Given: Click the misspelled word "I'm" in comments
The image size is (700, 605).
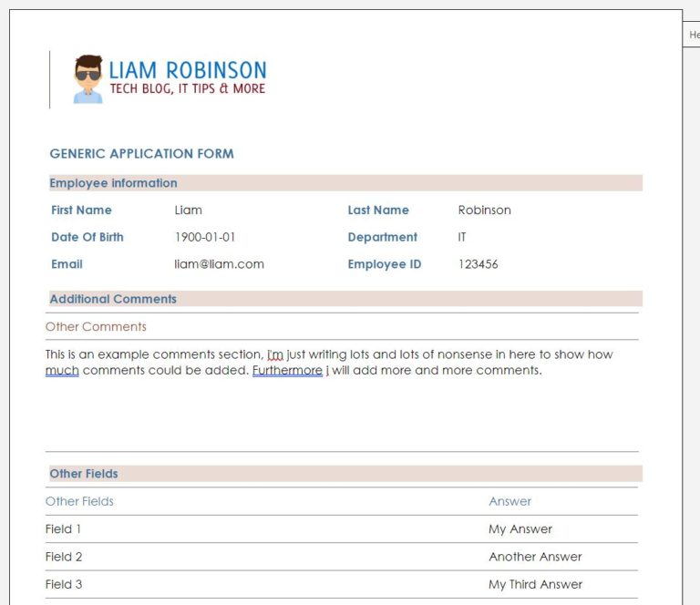Looking at the screenshot, I should (x=275, y=354).
